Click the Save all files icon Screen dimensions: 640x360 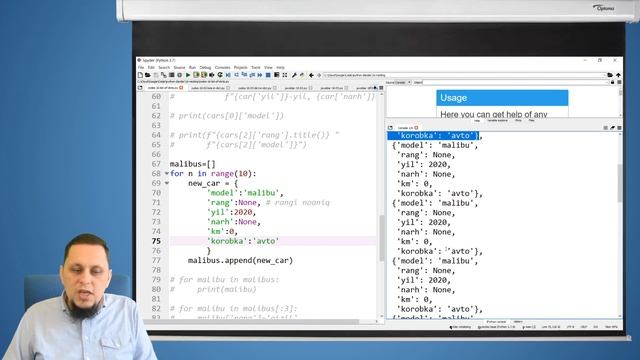click(164, 75)
